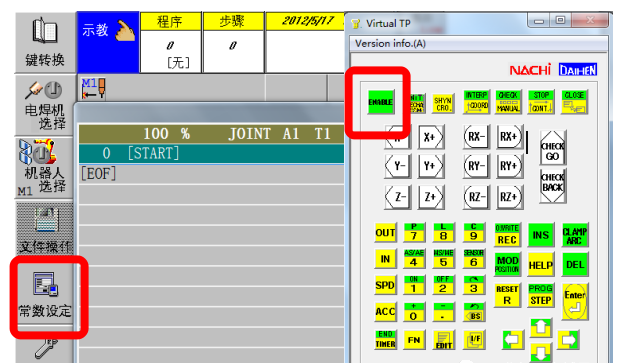The width and height of the screenshot is (627, 363).
Task: Click the CHECK GO key
Action: 552,148
